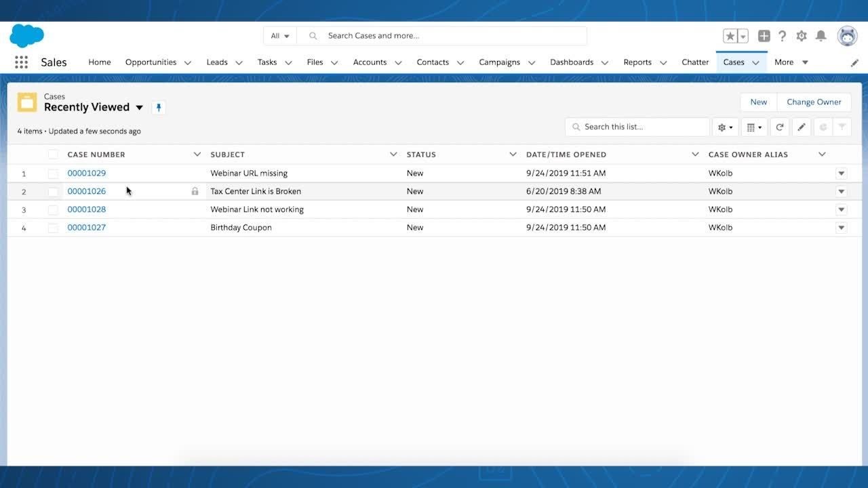Expand the Cases tab chevron

[755, 62]
